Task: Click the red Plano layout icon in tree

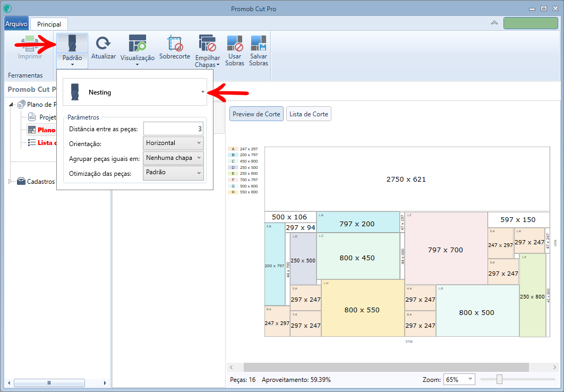Action: point(32,130)
